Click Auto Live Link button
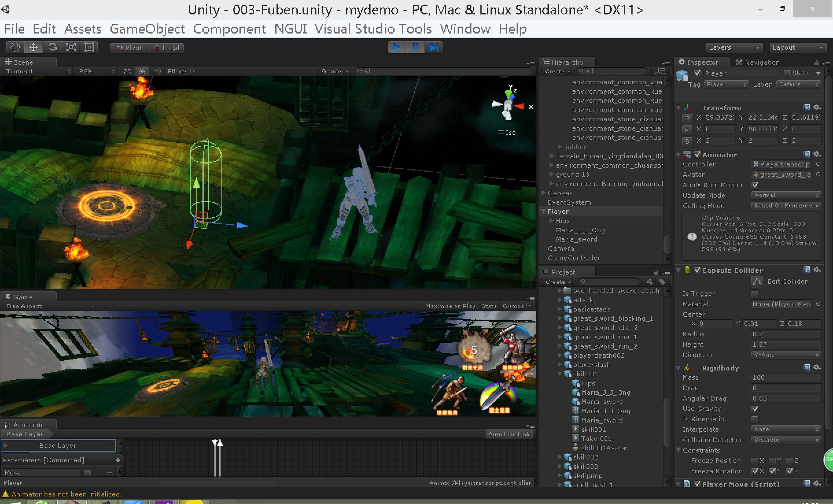Viewport: 833px width, 504px height. 509,434
